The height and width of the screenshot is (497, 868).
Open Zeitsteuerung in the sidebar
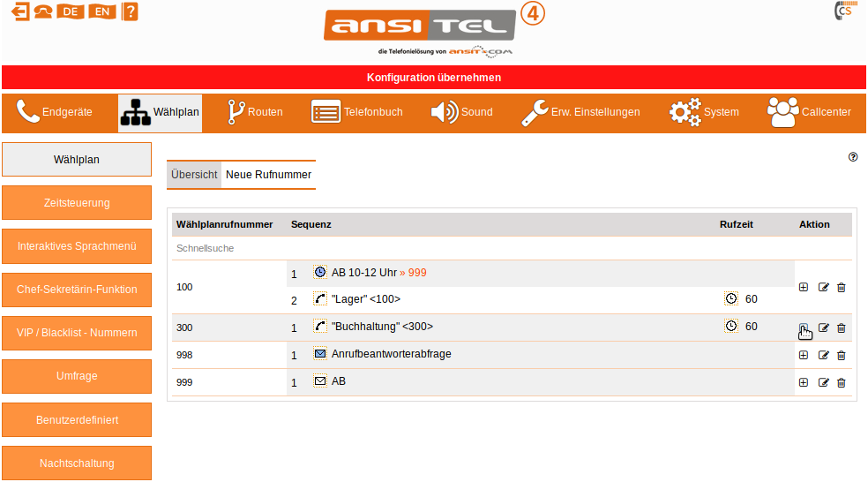pos(77,202)
